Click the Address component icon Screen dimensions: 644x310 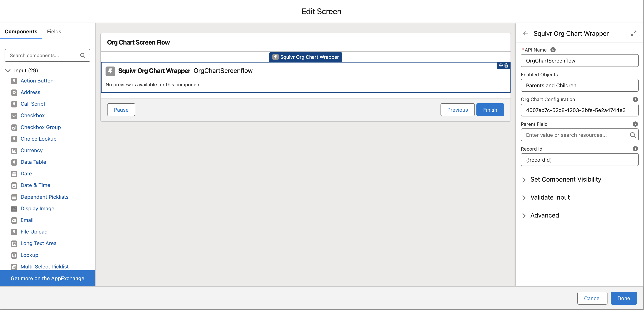[x=14, y=92]
